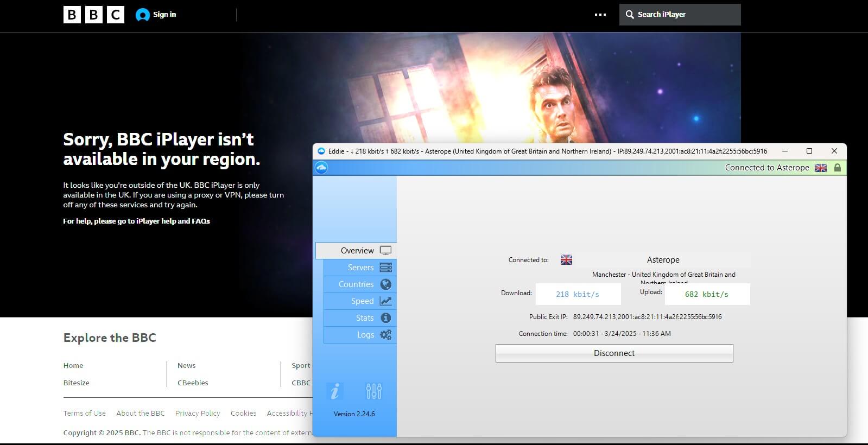Viewport: 868px width, 445px height.
Task: Click the Disconnect button
Action: pyautogui.click(x=614, y=353)
